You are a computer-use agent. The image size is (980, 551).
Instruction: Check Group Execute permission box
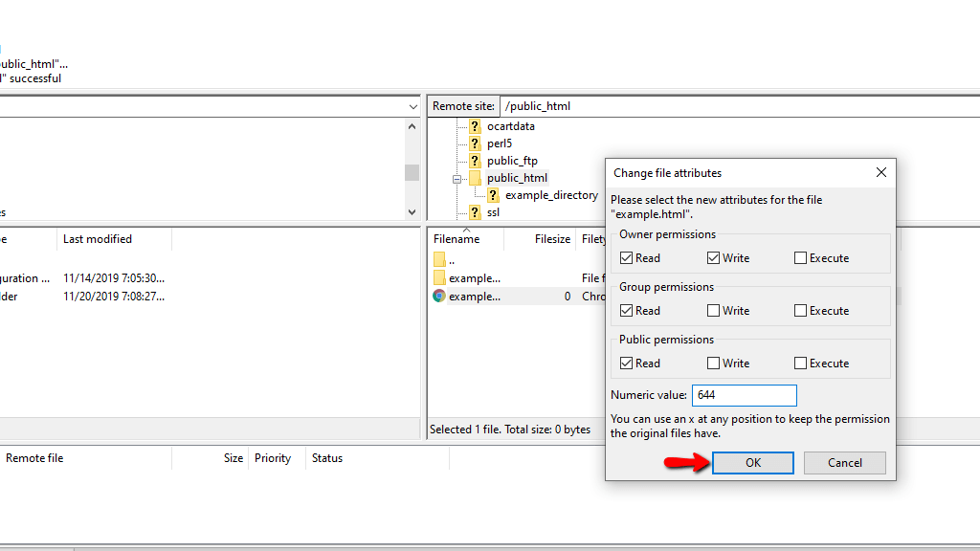click(x=800, y=311)
